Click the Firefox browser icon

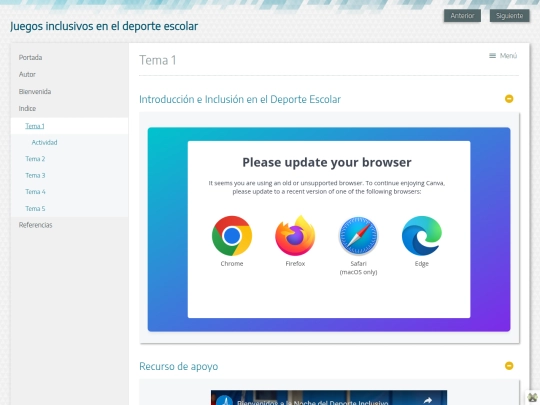(295, 236)
